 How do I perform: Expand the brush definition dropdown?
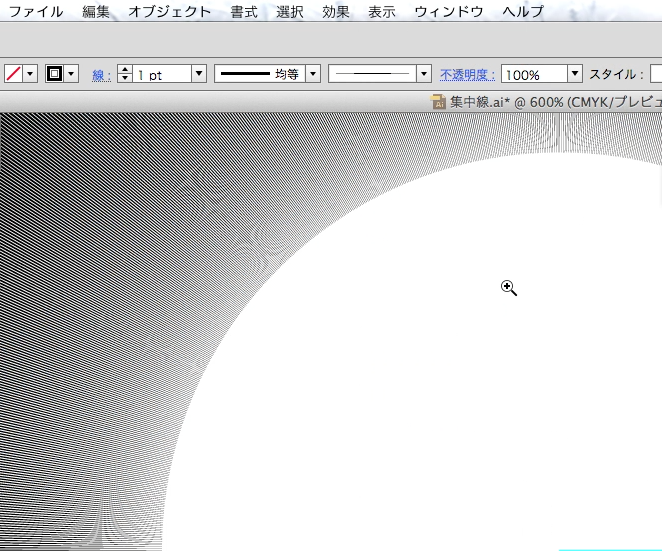pyautogui.click(x=424, y=74)
